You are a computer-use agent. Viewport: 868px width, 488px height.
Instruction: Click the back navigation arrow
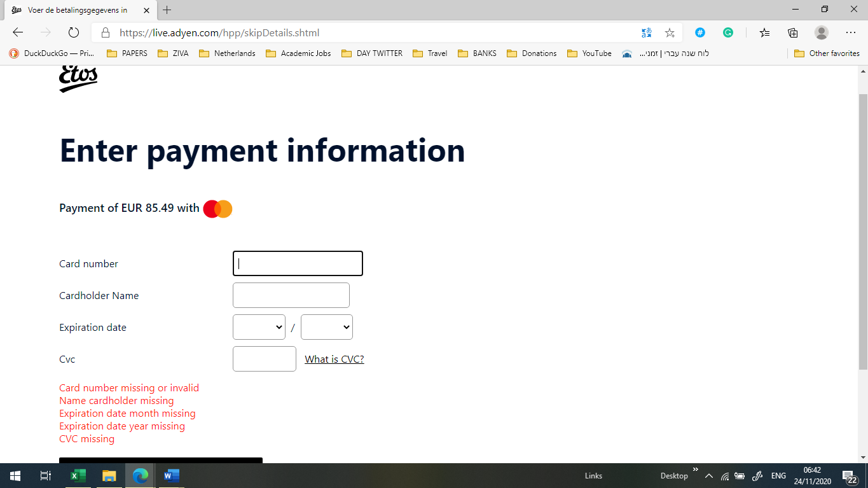(17, 32)
